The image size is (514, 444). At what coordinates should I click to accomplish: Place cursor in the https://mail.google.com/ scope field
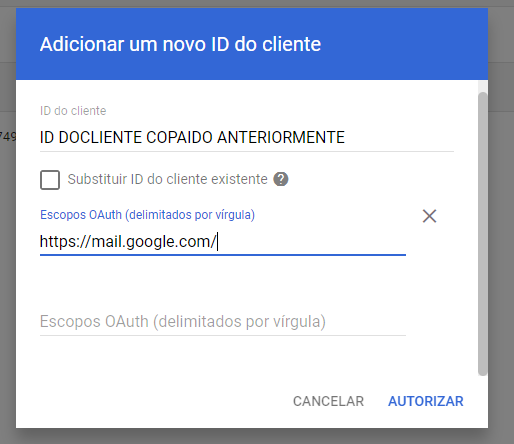(x=223, y=242)
